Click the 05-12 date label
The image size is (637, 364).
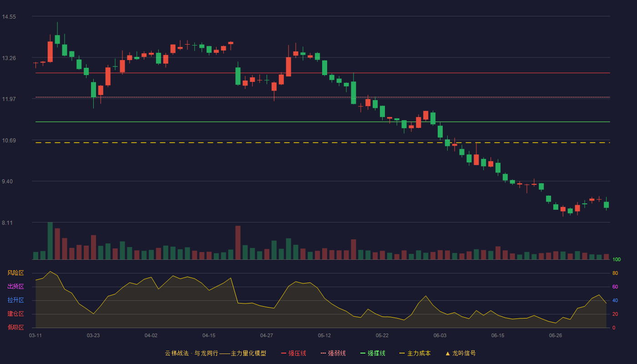324,335
